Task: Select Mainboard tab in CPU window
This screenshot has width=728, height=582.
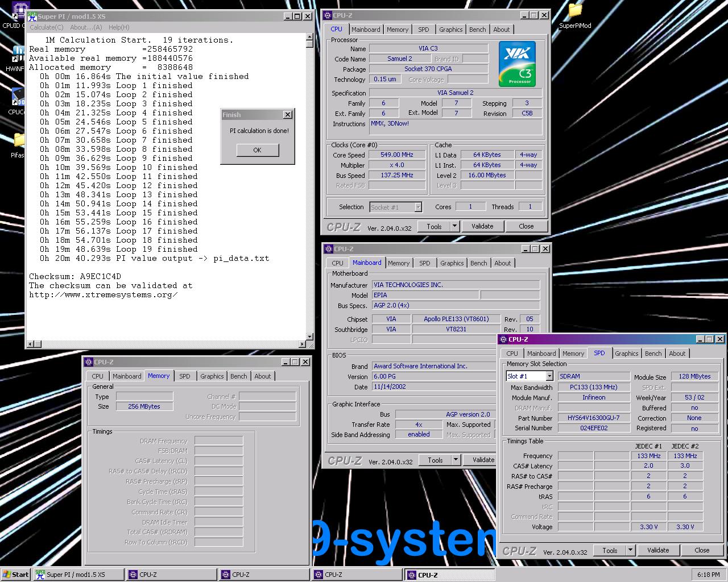Action: 366,30
